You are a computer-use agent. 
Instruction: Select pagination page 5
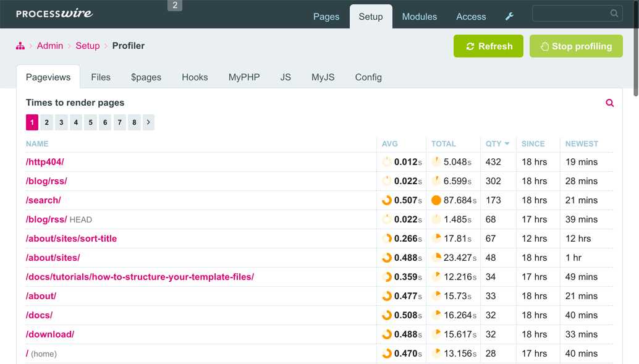[90, 122]
